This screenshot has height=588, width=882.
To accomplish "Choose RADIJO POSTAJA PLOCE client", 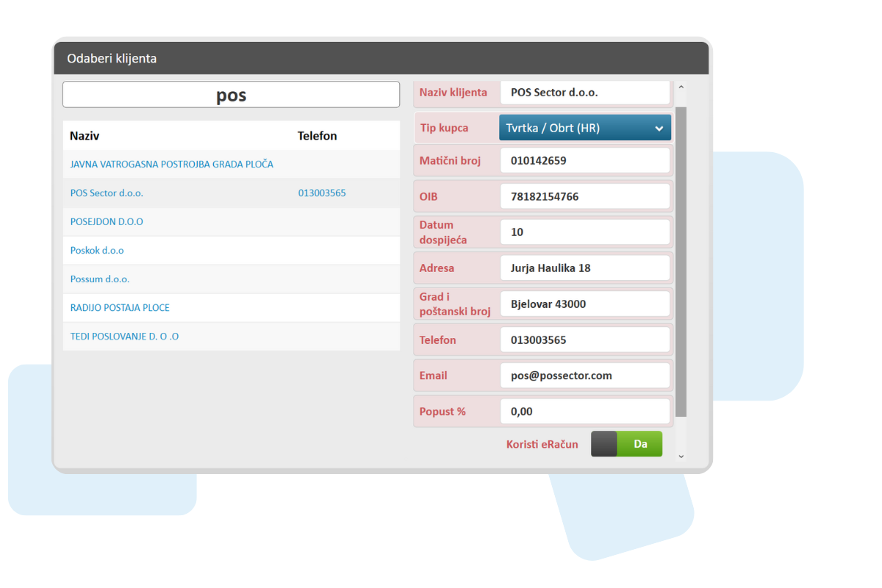I will [x=120, y=308].
